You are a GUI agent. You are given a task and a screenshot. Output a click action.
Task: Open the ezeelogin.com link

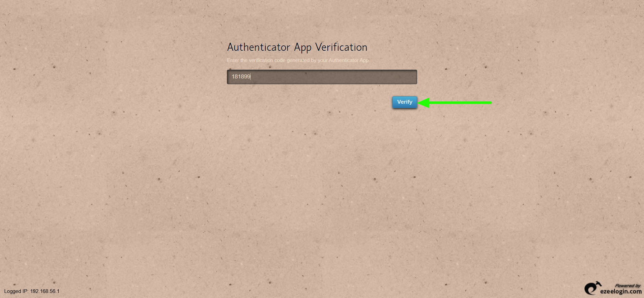click(621, 291)
